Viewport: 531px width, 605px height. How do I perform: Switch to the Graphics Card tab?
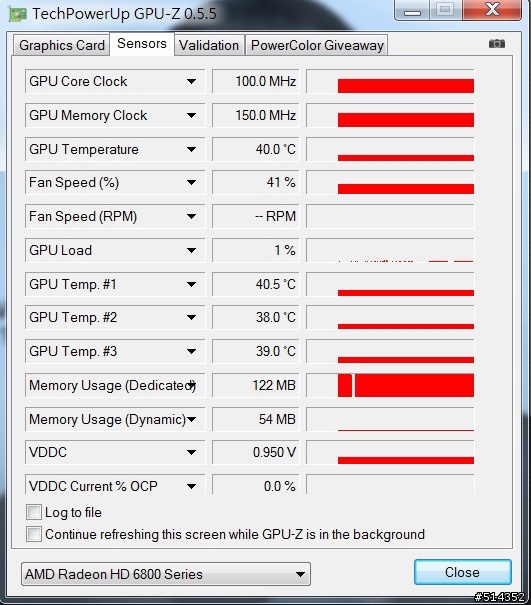62,45
